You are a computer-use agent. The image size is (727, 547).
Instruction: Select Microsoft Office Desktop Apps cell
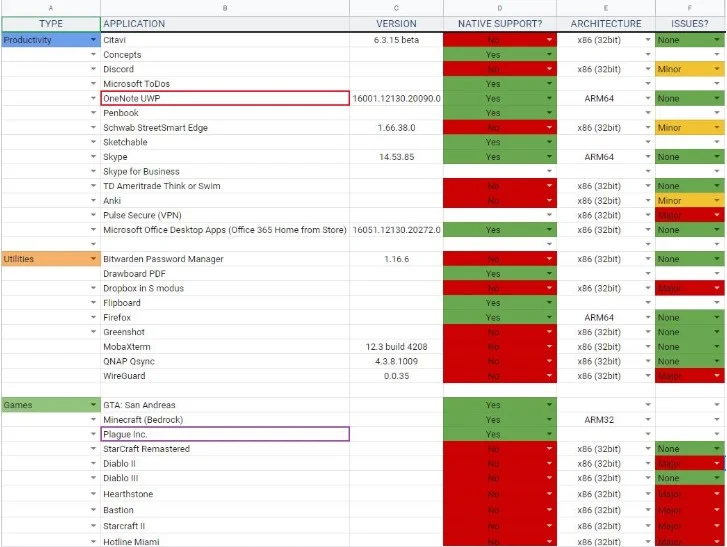pos(225,230)
